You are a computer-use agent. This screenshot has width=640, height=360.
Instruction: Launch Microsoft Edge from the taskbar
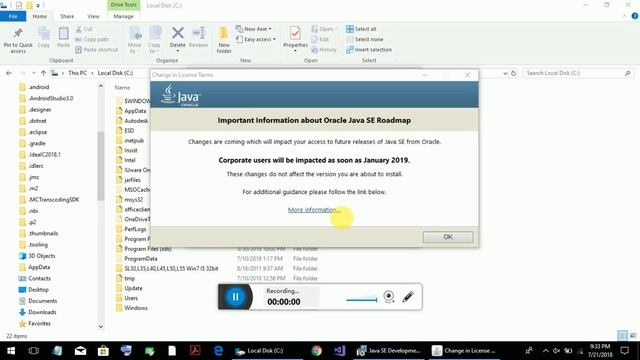[x=218, y=351]
